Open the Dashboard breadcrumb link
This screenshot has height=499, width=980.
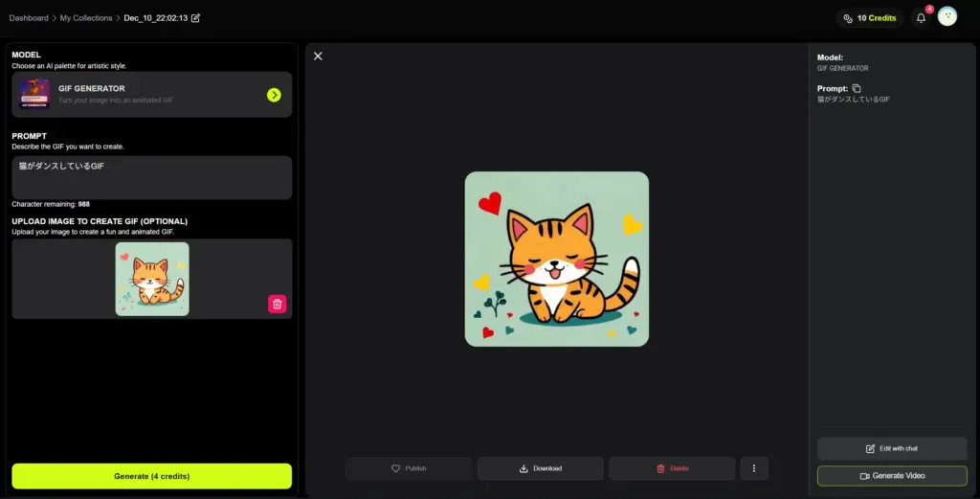click(x=29, y=18)
